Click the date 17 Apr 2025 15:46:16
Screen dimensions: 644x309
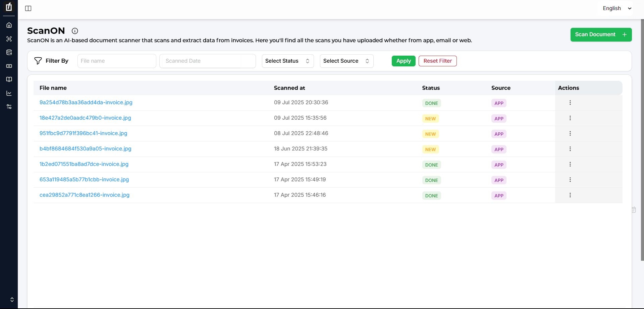point(300,195)
